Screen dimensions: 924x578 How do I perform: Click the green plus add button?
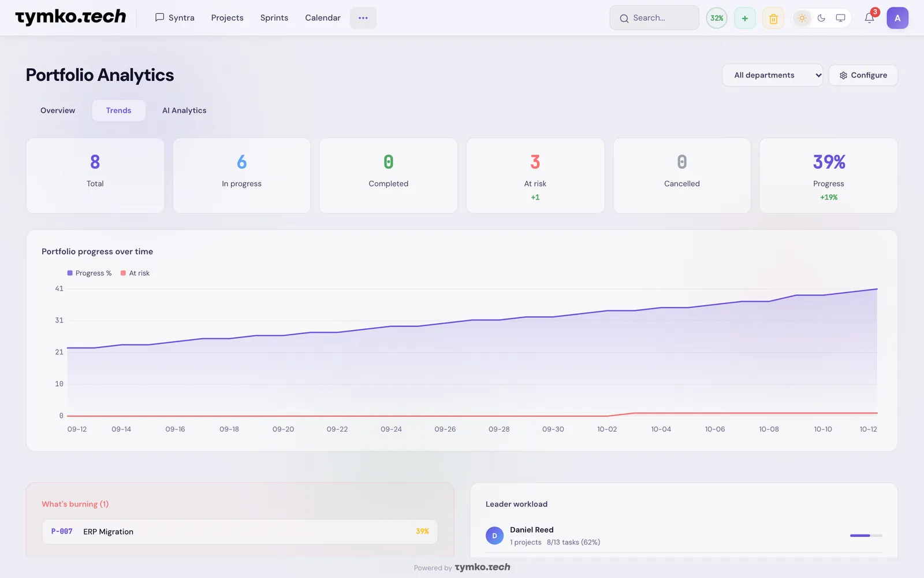745,18
